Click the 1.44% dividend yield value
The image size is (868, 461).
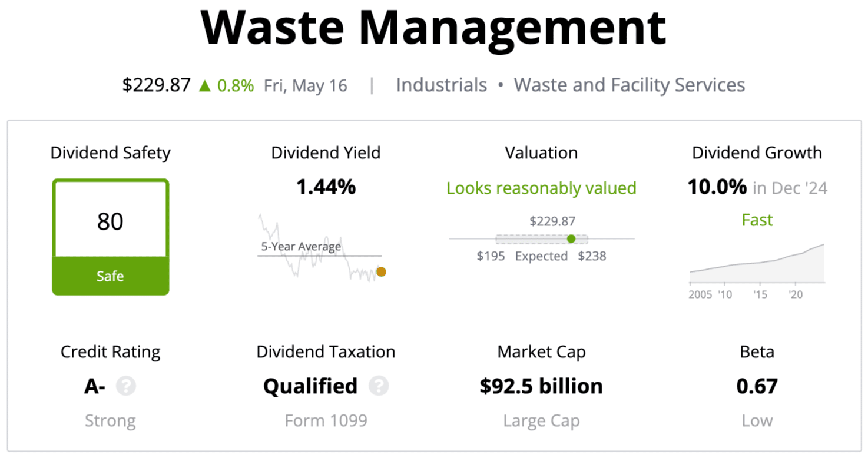tap(326, 187)
